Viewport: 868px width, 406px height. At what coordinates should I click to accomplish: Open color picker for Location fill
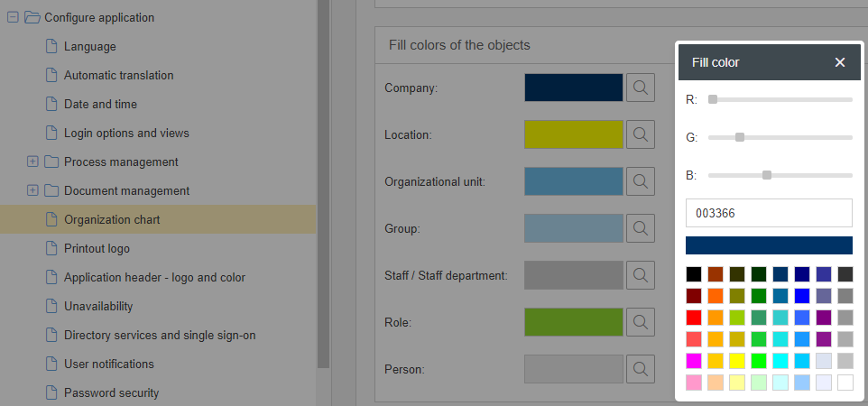click(x=640, y=134)
